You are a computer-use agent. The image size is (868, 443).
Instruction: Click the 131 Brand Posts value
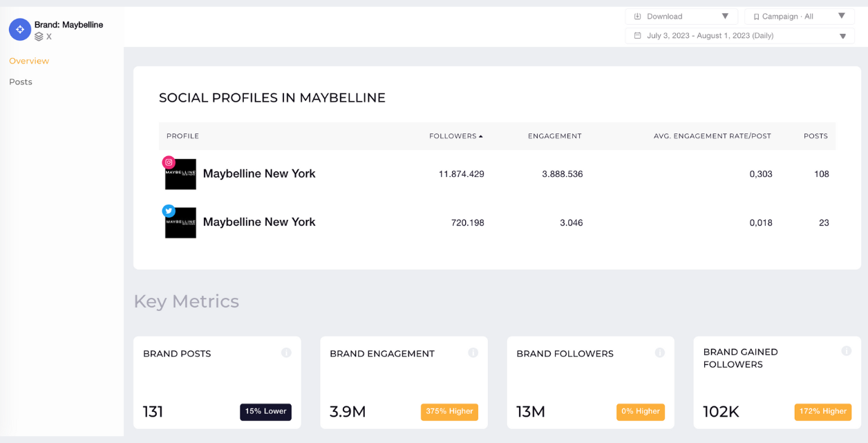pyautogui.click(x=153, y=412)
